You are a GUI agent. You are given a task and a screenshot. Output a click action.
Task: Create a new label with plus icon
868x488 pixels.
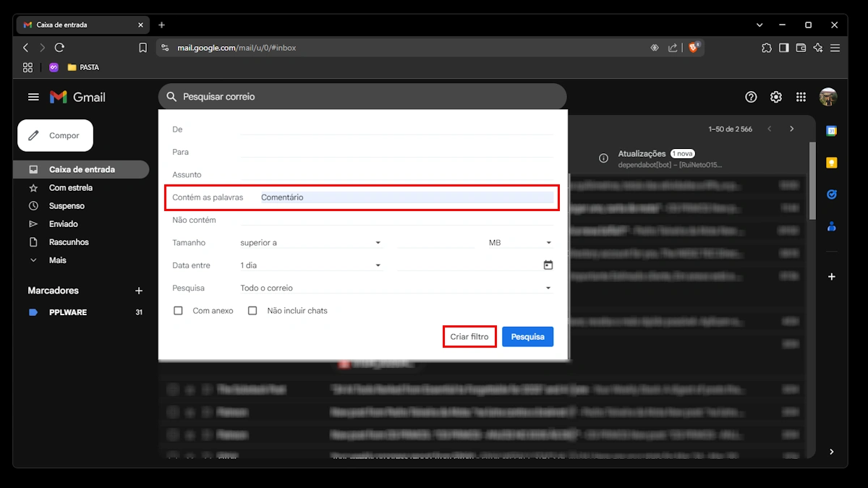point(139,291)
